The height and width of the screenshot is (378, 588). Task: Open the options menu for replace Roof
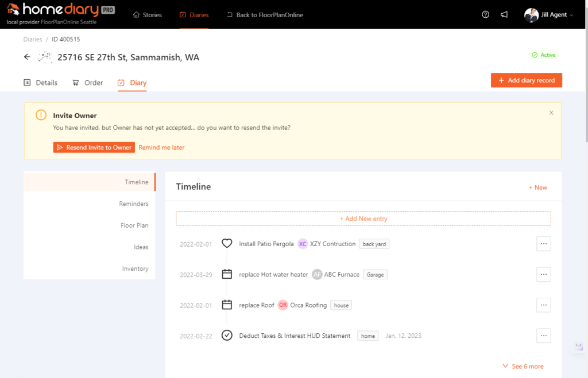pos(543,305)
